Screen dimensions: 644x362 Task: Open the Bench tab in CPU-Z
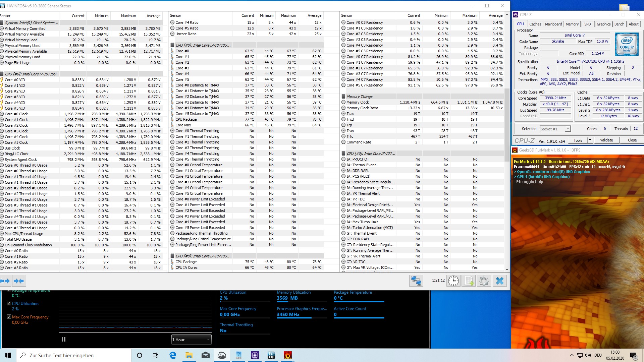pos(619,24)
